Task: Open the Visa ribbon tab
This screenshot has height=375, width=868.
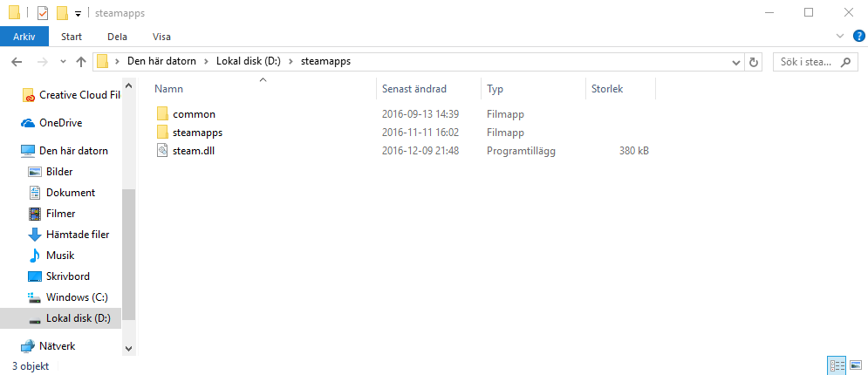Action: [x=161, y=37]
